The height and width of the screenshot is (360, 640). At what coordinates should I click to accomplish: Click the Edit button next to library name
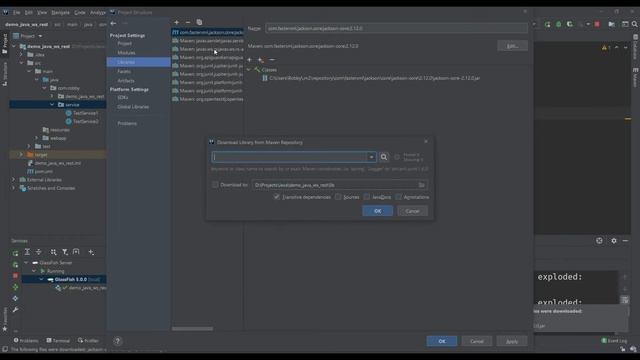[512, 46]
